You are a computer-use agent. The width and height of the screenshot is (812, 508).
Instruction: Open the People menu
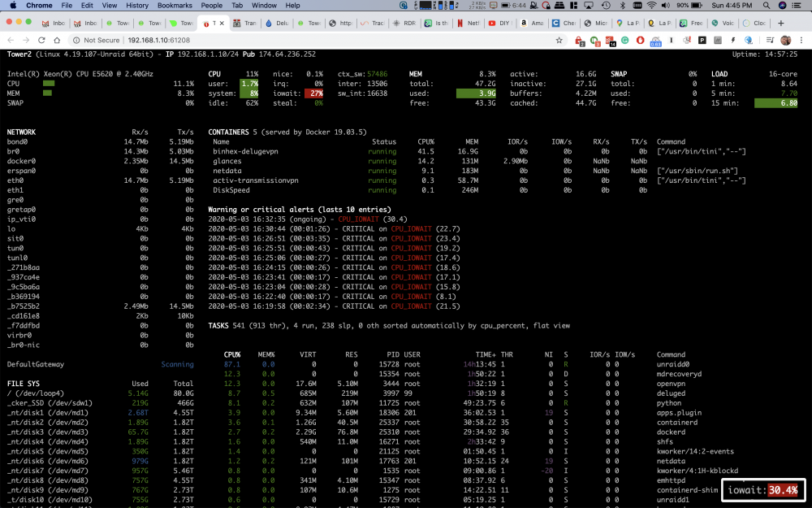point(211,5)
